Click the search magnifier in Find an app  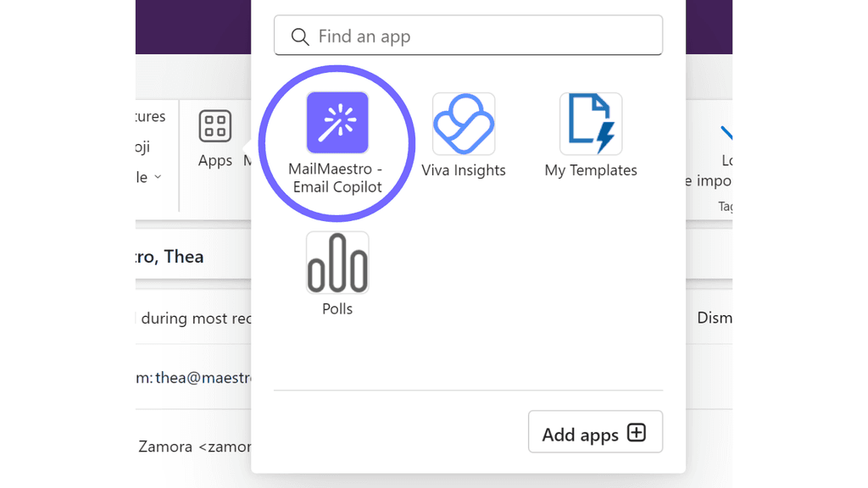(x=300, y=36)
